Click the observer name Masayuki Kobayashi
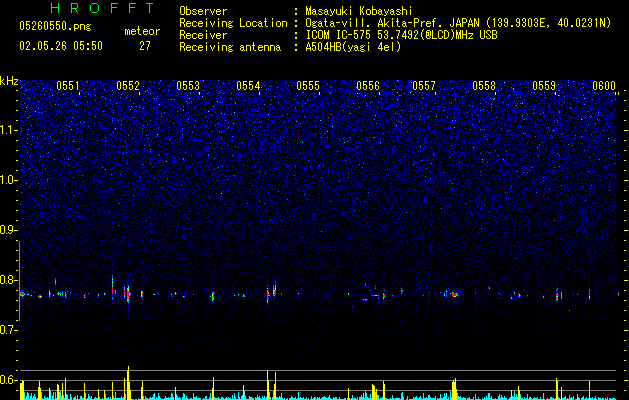629x400 pixels. [359, 11]
